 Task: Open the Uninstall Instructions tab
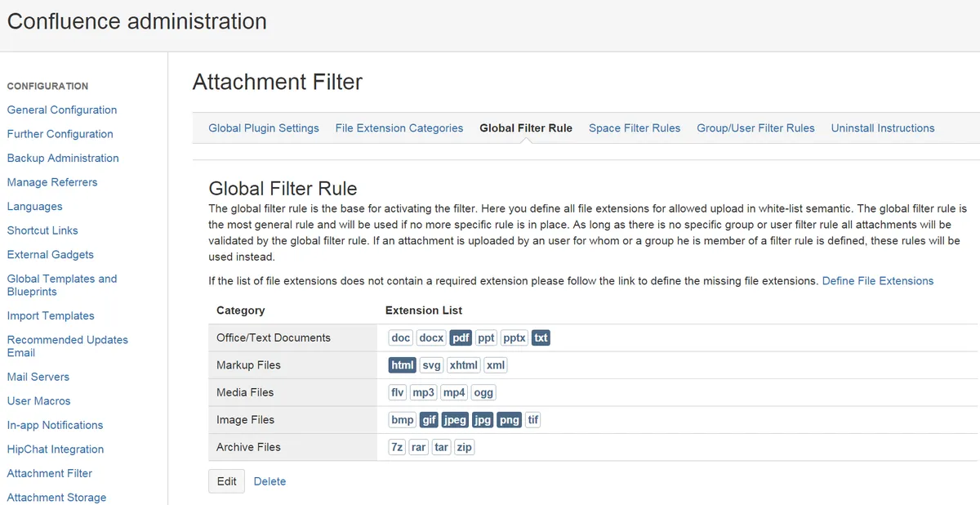883,128
